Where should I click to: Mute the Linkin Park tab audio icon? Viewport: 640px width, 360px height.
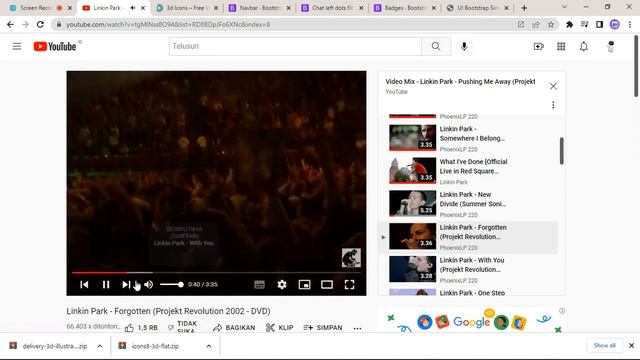(132, 8)
